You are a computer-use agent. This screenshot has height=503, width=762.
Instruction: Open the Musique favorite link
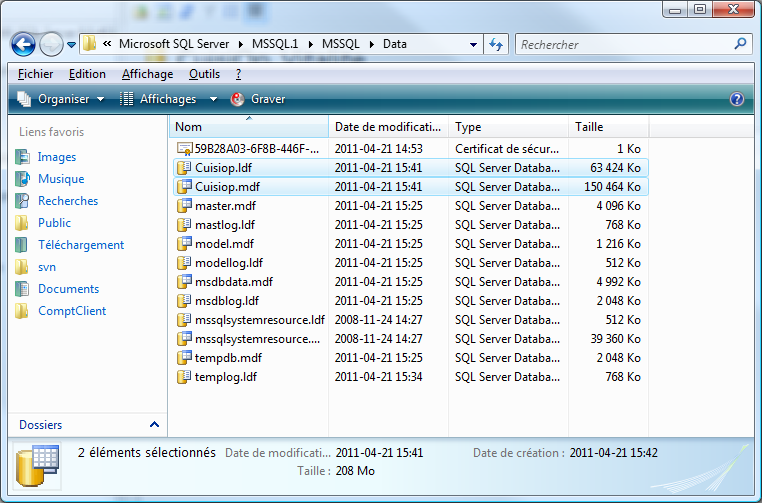point(60,179)
